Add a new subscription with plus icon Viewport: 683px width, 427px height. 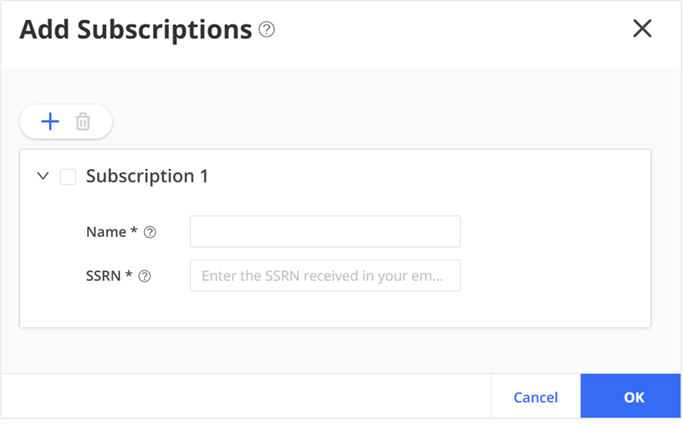pyautogui.click(x=50, y=122)
